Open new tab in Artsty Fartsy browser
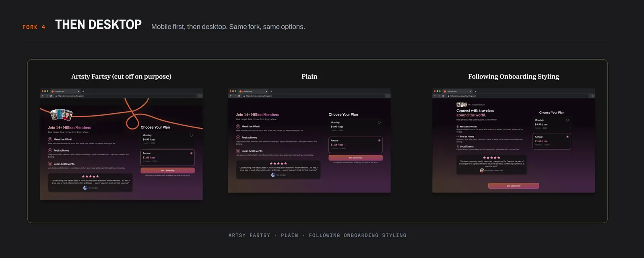The height and width of the screenshot is (258, 644). pos(83,92)
